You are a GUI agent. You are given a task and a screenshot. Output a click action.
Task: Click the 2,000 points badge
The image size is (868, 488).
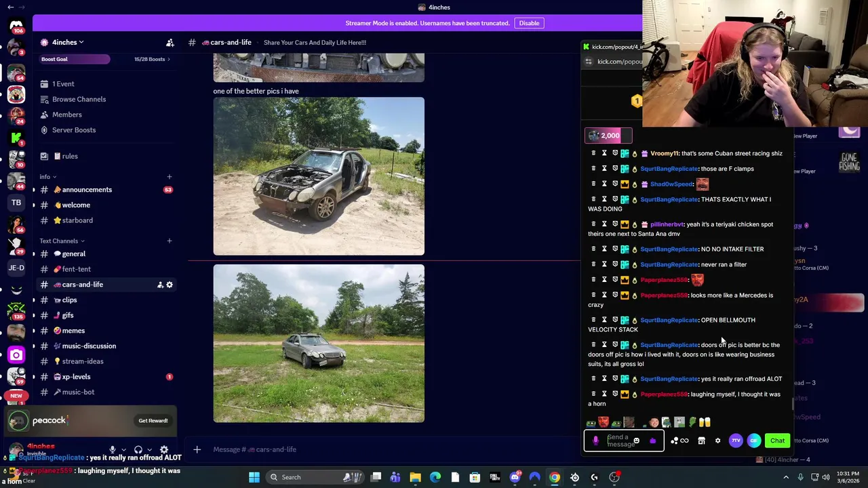[x=608, y=136]
